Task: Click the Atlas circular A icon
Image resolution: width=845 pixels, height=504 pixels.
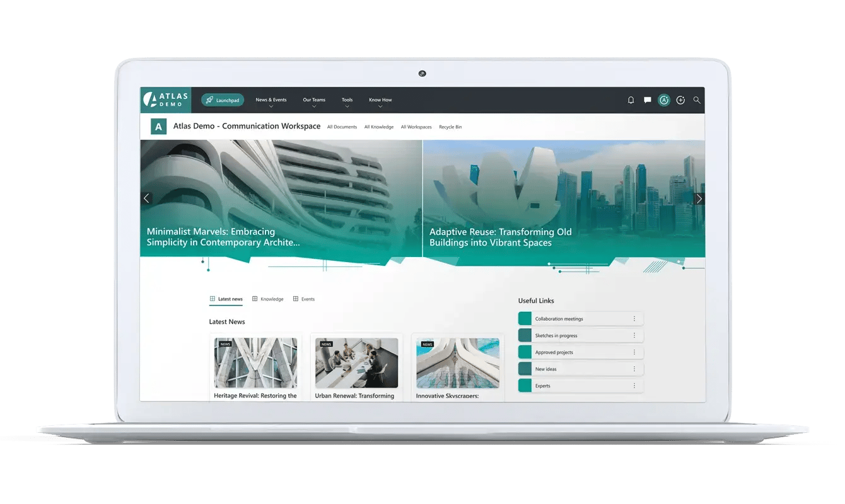Action: (x=663, y=100)
